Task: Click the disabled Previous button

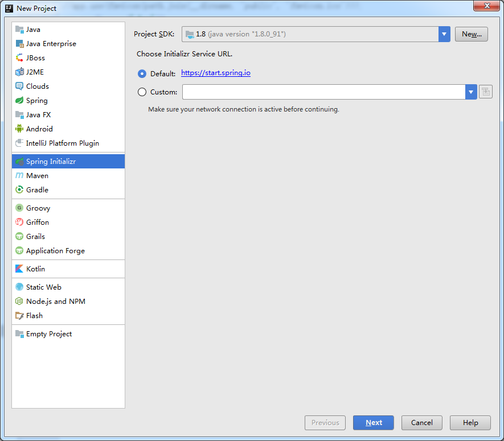Action: (x=325, y=422)
